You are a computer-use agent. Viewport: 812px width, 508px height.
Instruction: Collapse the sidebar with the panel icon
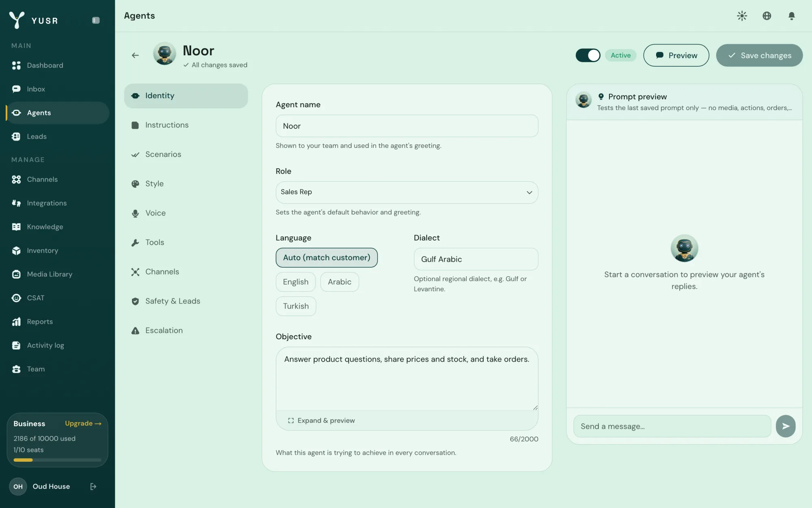pos(96,20)
